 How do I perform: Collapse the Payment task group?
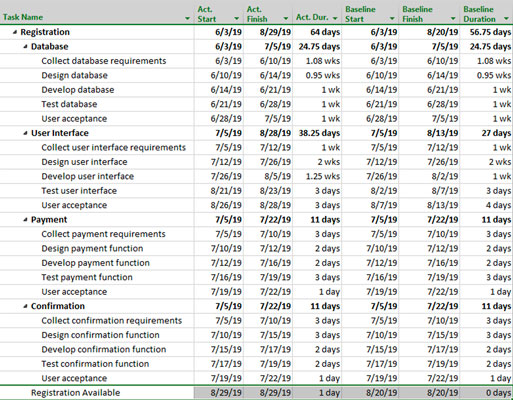(25, 220)
